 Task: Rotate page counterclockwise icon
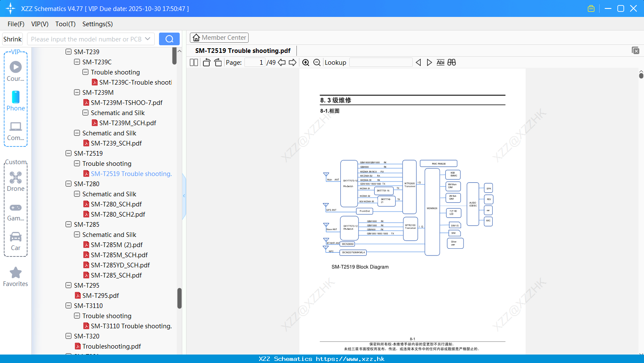206,62
